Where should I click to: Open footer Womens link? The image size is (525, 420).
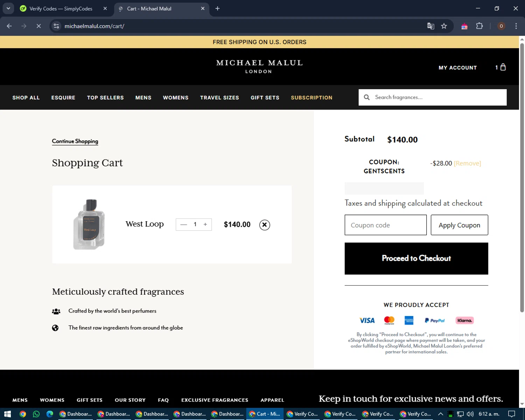(x=52, y=400)
